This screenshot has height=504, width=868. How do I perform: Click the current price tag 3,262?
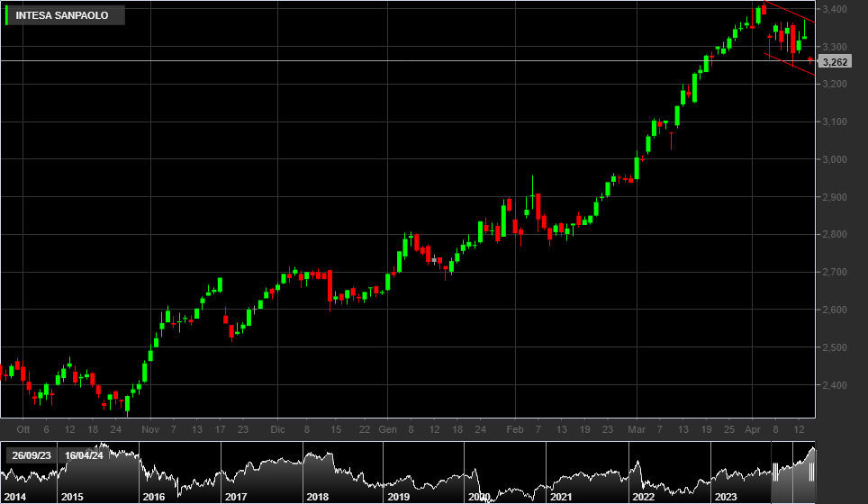point(835,62)
